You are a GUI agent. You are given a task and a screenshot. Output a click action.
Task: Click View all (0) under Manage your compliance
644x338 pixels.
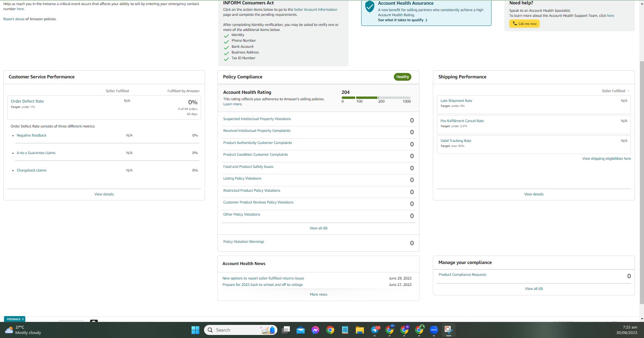click(534, 289)
